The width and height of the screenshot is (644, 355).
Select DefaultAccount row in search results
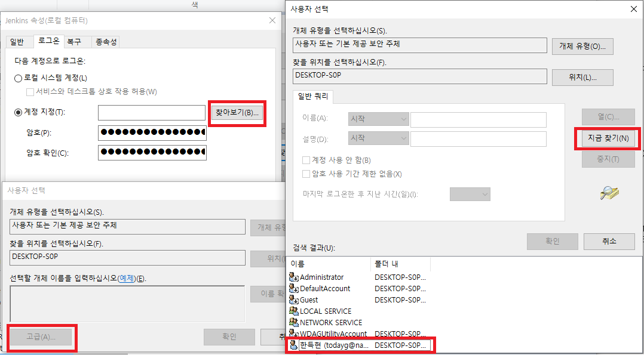360,289
